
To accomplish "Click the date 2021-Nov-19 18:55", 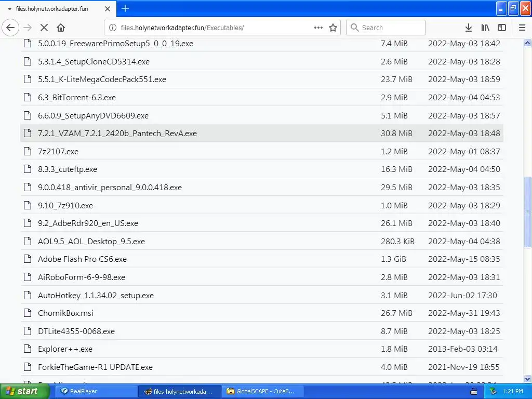I will click(x=464, y=367).
